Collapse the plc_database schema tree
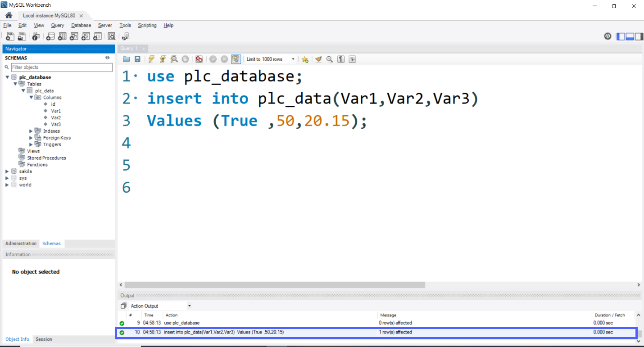 coord(7,77)
